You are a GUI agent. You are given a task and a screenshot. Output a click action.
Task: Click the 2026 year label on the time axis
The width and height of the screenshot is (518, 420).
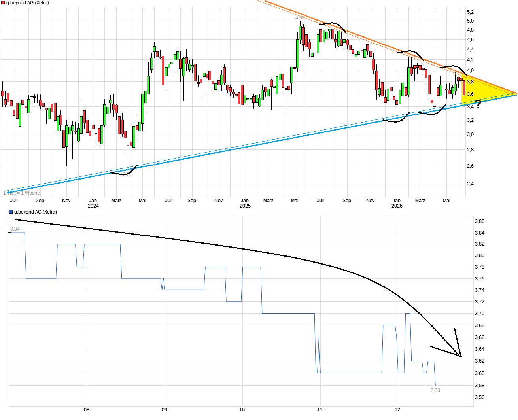(397, 206)
